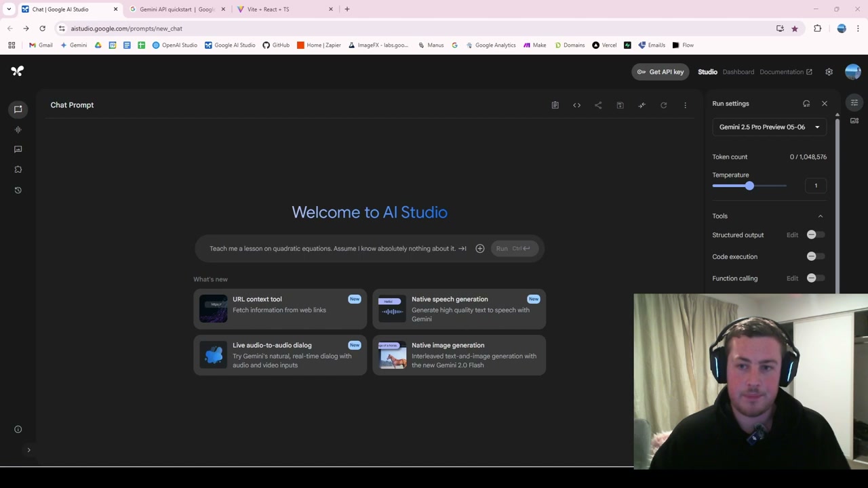Viewport: 868px width, 488px height.
Task: Open the Chrome three-dot menu
Action: [x=858, y=28]
